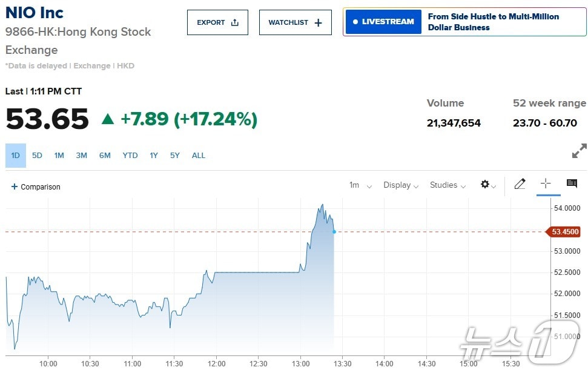Click the 53.4500 price marker label
The image size is (588, 373).
[x=565, y=232]
